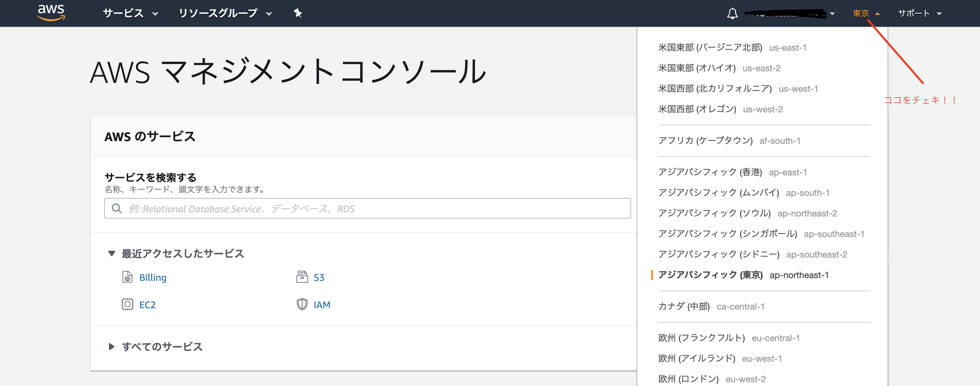Click the Billing service icon

127,277
